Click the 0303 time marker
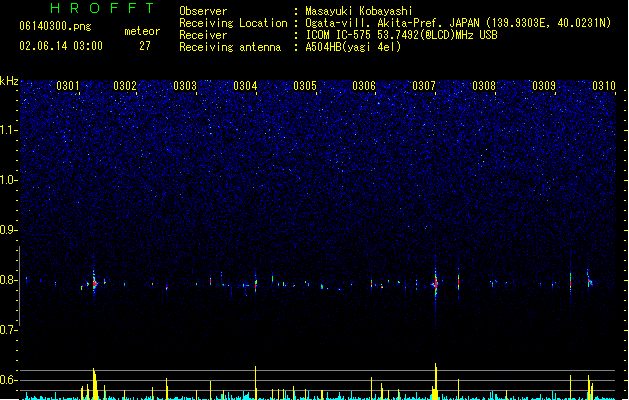The width and height of the screenshot is (629, 400). tap(185, 86)
